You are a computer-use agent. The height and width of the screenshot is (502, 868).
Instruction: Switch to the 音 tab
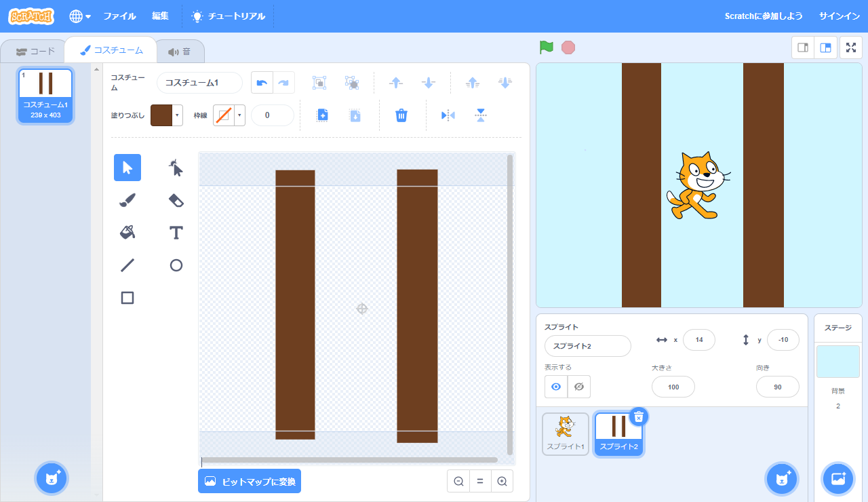(x=180, y=51)
